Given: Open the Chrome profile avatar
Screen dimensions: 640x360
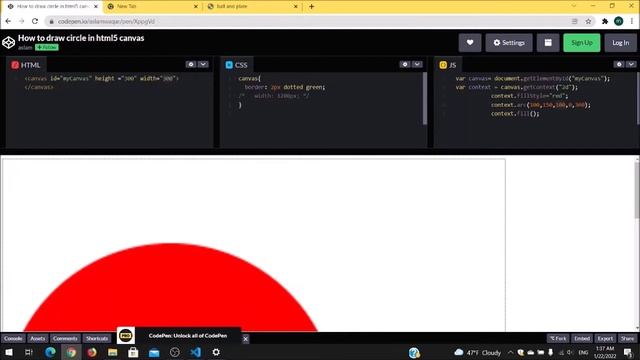Looking at the screenshot, I should coord(618,21).
